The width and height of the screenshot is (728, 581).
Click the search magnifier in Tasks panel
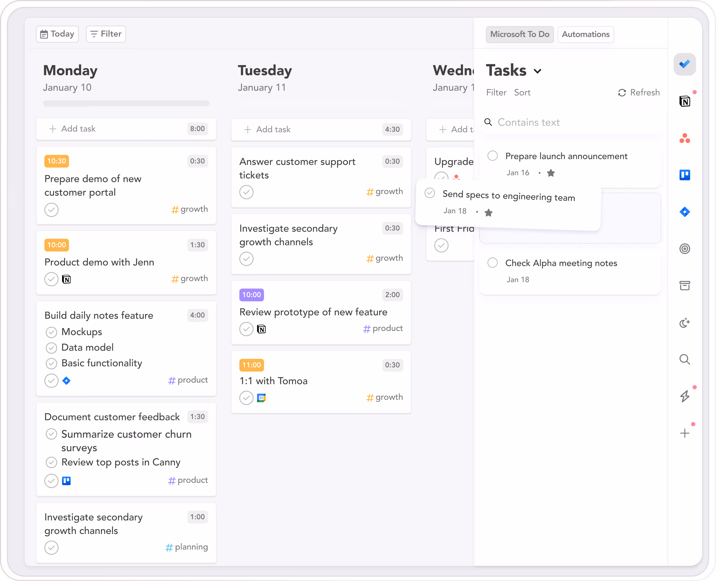coord(488,122)
